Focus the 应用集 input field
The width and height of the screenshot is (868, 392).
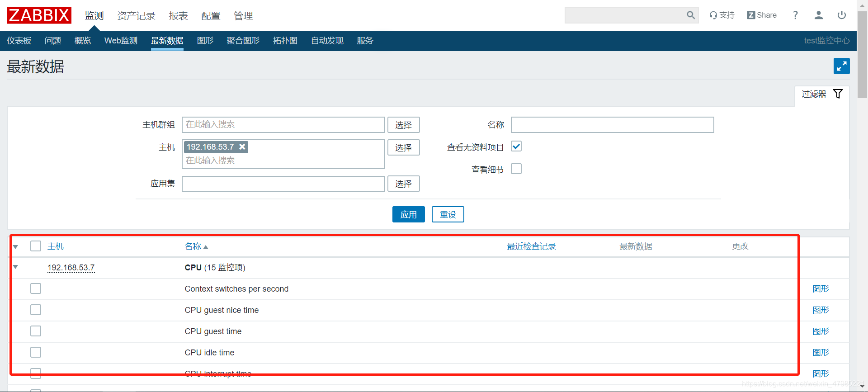coord(283,184)
